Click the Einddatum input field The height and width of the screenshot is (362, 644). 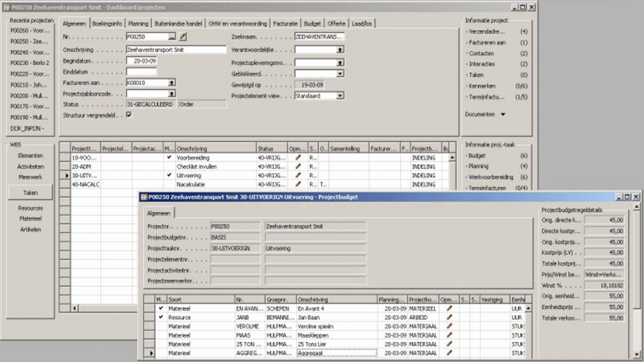[x=141, y=72]
